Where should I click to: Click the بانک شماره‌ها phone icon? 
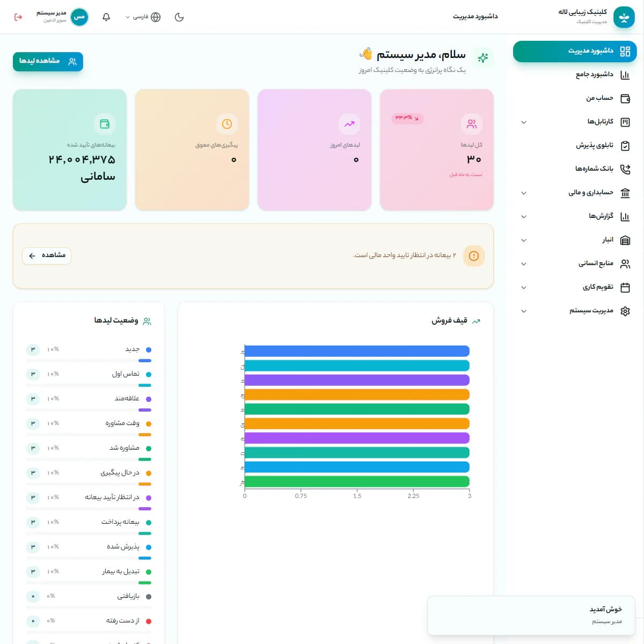click(x=625, y=170)
